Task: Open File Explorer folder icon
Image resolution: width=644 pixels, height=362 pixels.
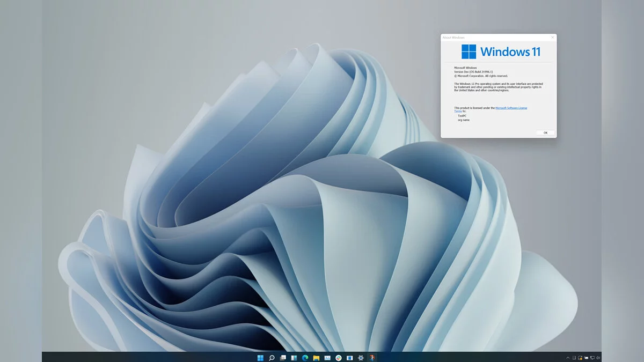Action: 317,358
